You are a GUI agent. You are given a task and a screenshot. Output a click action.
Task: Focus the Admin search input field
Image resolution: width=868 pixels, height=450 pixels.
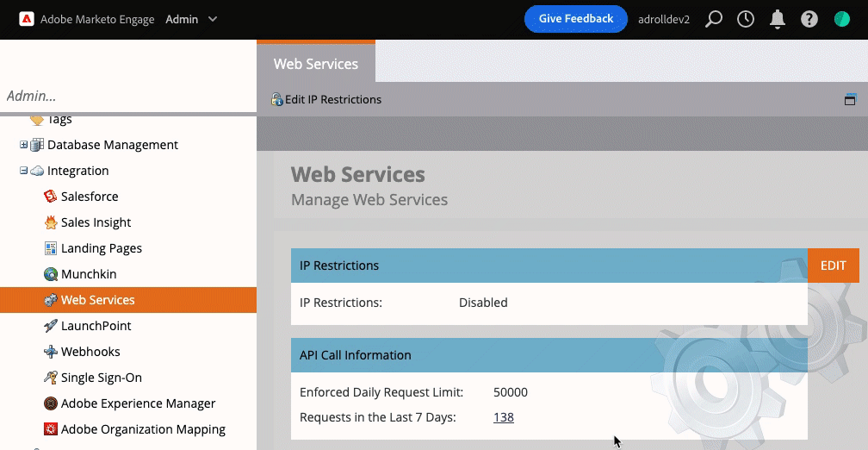[x=128, y=96]
